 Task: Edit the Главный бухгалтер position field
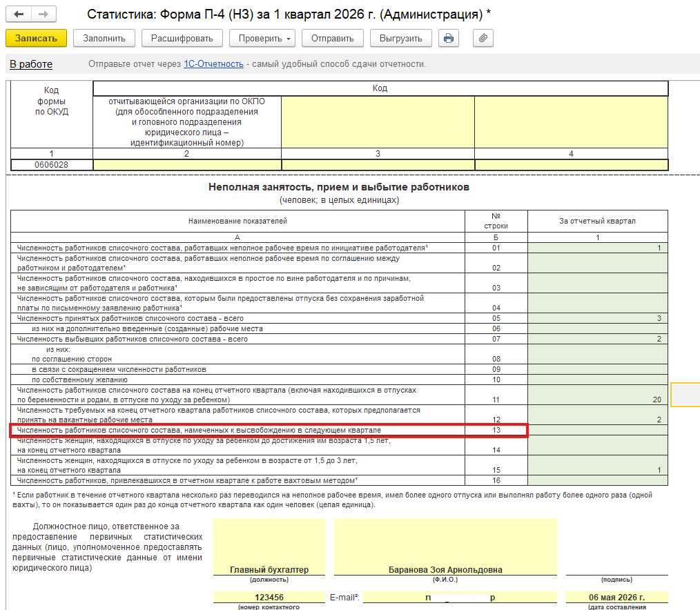pyautogui.click(x=269, y=547)
